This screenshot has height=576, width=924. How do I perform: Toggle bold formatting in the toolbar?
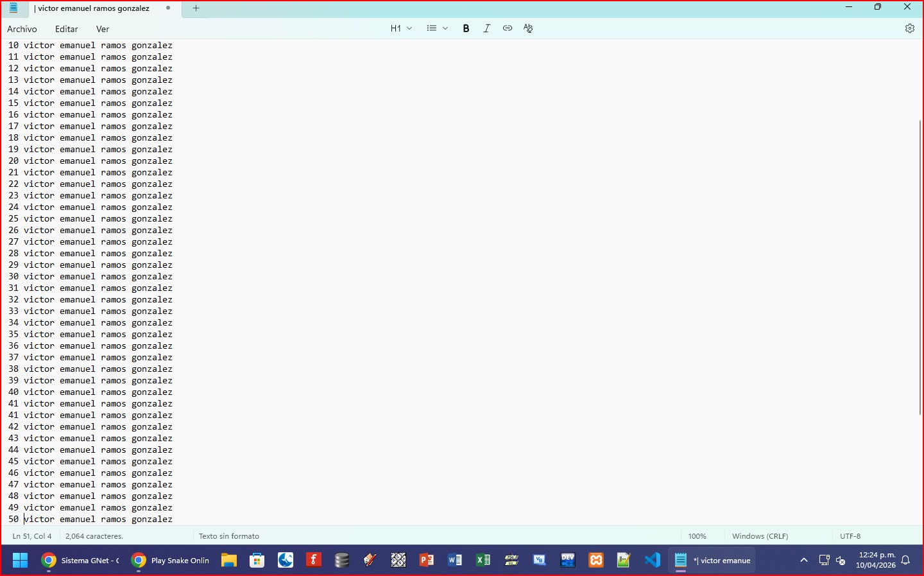[466, 28]
